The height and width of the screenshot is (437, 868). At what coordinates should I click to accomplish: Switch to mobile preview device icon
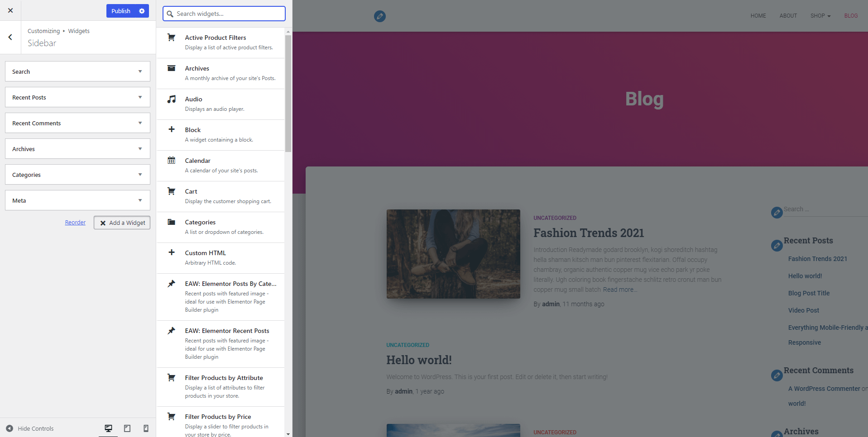[x=146, y=428]
